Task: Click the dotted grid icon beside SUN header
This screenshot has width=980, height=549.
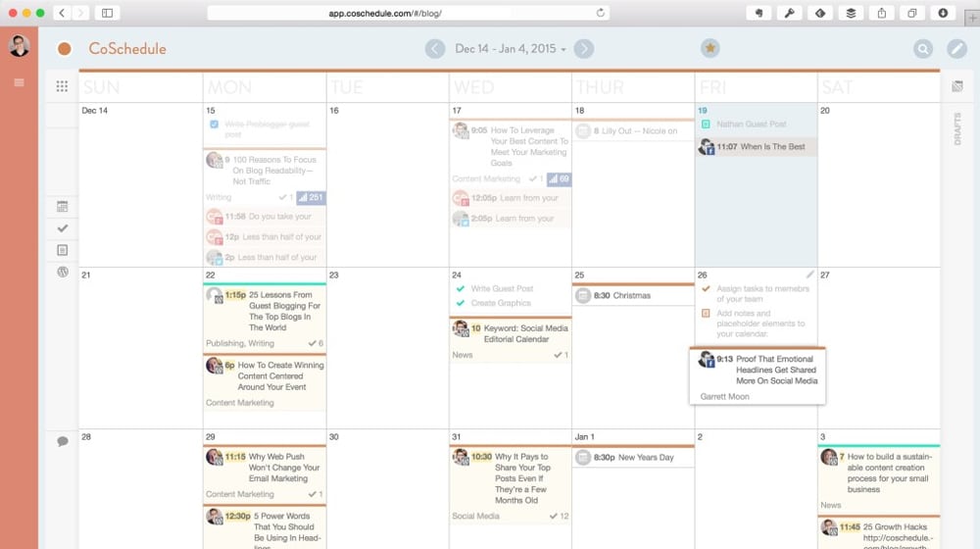Action: point(62,86)
